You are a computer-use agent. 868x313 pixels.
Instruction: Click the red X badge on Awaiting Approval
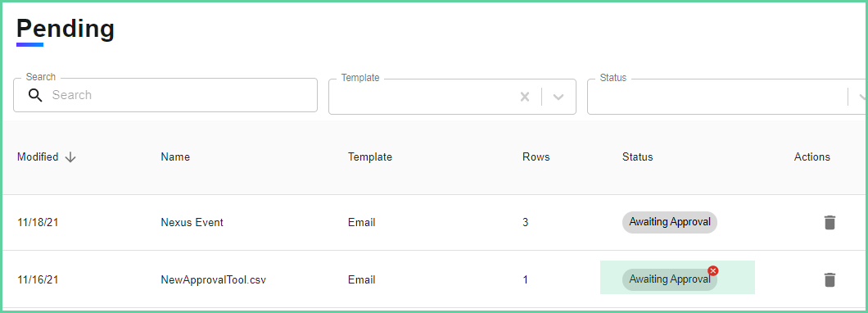pyautogui.click(x=713, y=270)
